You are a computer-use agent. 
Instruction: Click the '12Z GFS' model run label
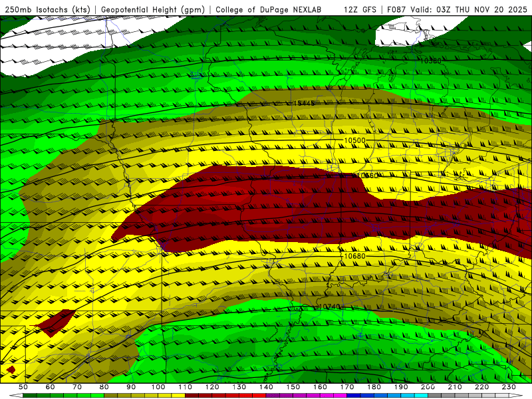coord(360,10)
